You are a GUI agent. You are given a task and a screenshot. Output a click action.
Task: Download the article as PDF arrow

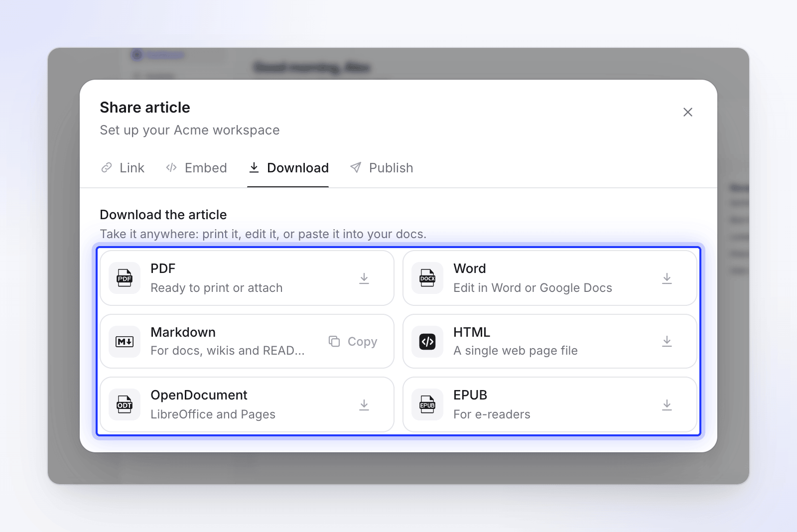pos(364,278)
